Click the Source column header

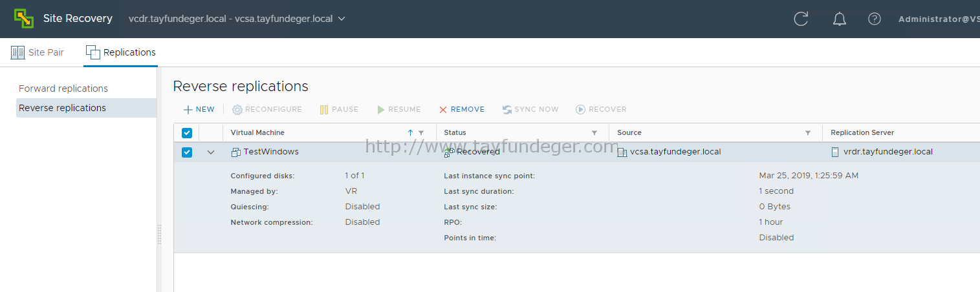(629, 132)
